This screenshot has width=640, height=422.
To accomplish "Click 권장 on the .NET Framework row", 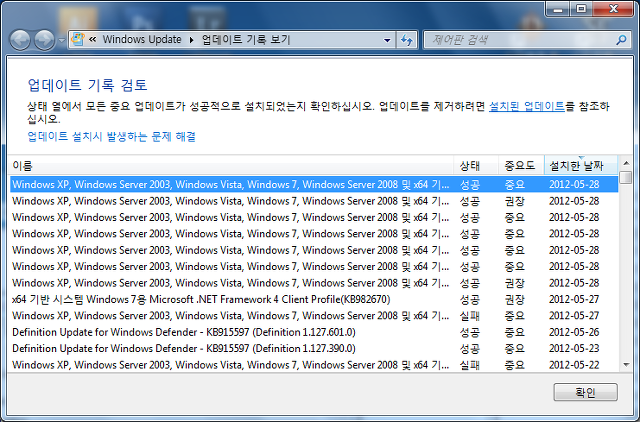I will pos(514,300).
